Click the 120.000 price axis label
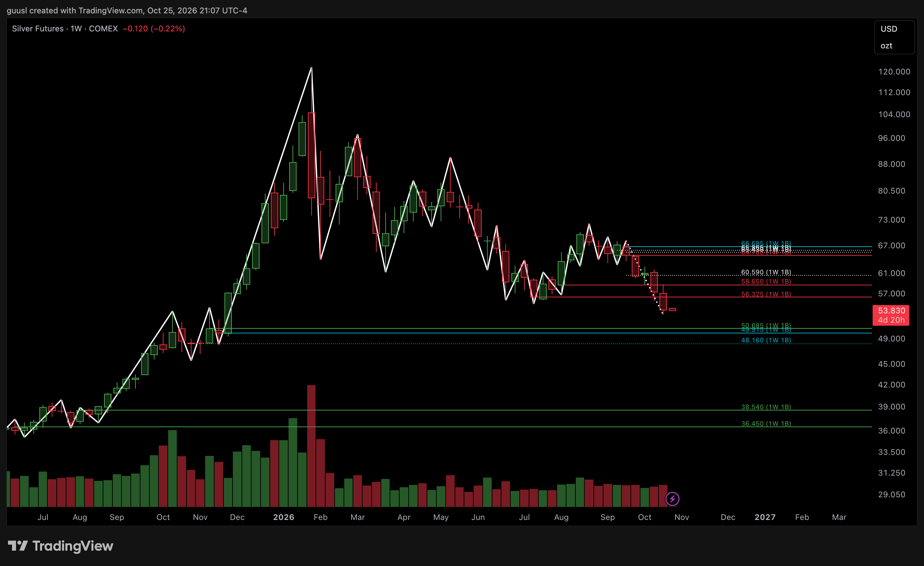924x566 pixels. coord(894,72)
